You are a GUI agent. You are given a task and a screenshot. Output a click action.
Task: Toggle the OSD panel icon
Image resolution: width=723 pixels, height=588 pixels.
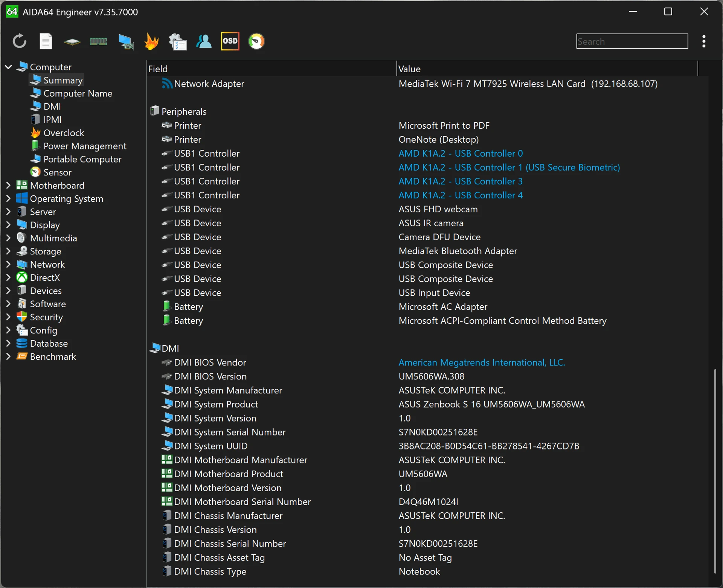click(x=230, y=41)
